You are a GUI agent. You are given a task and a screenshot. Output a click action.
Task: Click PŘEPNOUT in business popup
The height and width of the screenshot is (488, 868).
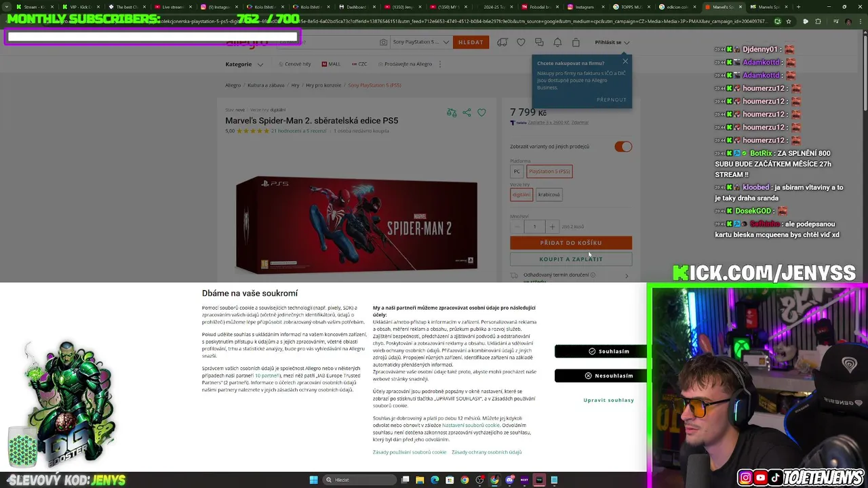(x=612, y=100)
